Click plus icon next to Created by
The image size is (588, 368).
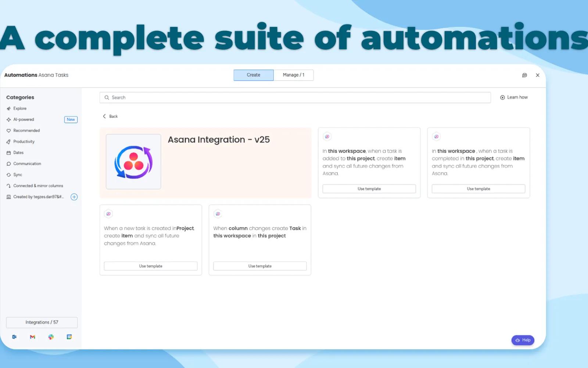(74, 197)
